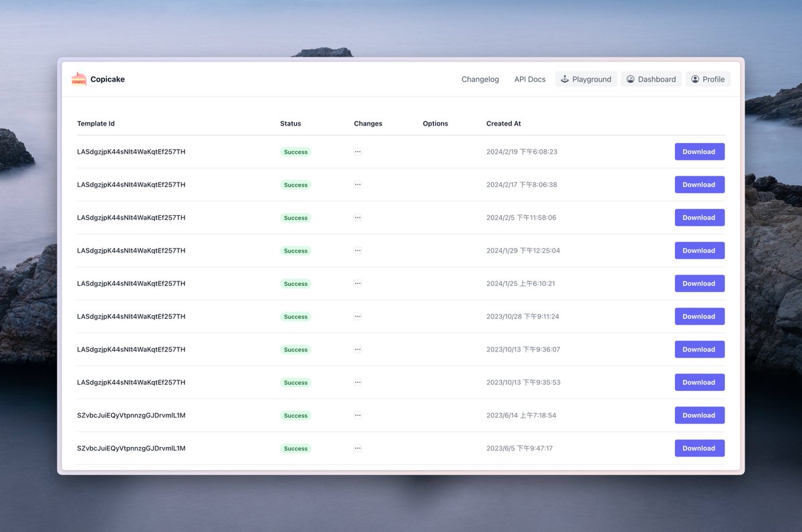This screenshot has height=532, width=802.
Task: Show changes for the 2023/6/14 row
Action: [358, 415]
